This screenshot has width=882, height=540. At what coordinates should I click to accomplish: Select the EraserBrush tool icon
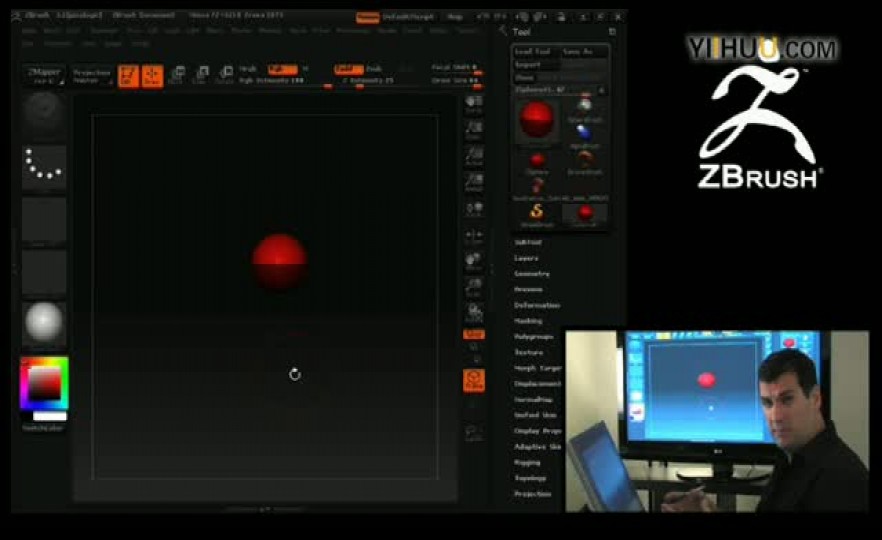pos(585,162)
